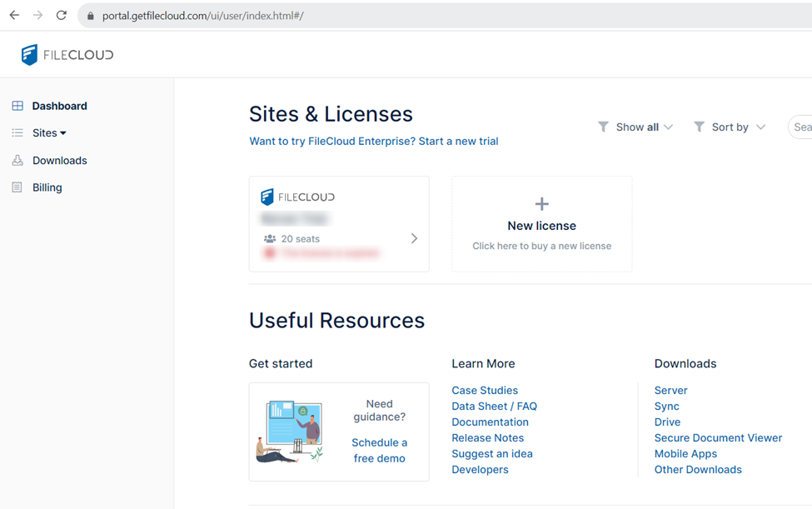The height and width of the screenshot is (509, 812).
Task: Click the New license card title
Action: (541, 226)
